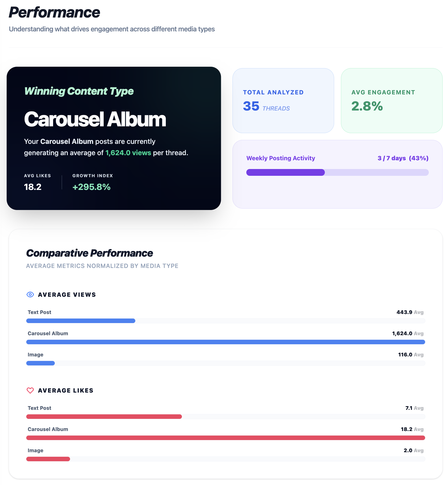Open the Total Analyzed threads card

coord(283,101)
